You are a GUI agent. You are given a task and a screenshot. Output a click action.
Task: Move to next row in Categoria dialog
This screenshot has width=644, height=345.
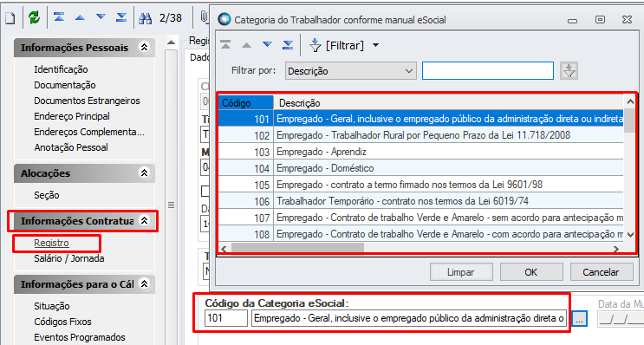click(267, 44)
